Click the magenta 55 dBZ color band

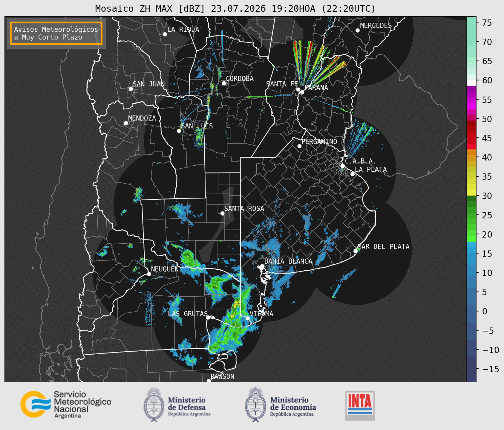(471, 100)
